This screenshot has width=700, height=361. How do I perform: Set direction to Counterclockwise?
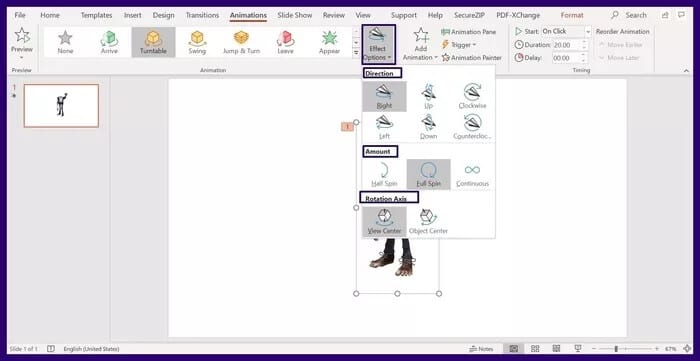pos(472,127)
